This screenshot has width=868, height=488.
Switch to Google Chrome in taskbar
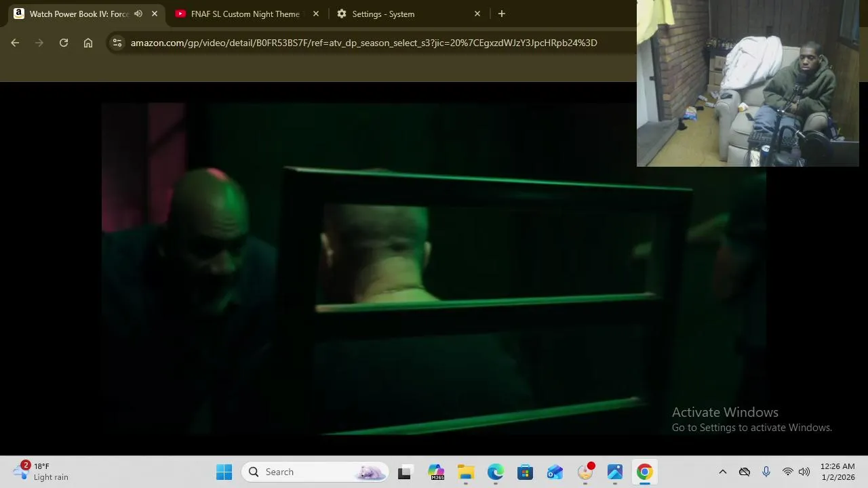pos(645,472)
